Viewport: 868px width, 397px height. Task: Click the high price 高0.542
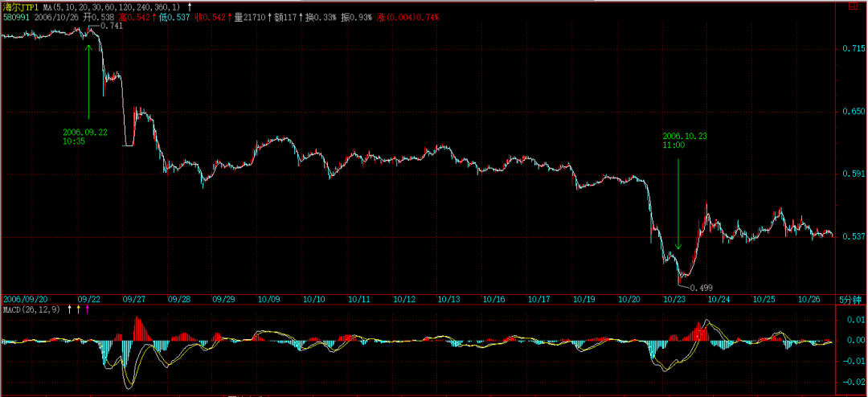tap(134, 18)
